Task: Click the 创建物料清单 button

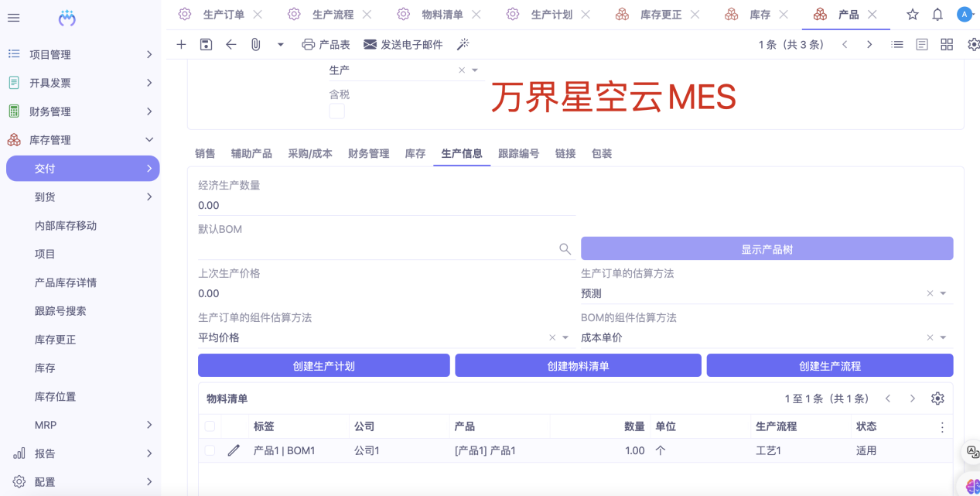Action: click(x=578, y=365)
